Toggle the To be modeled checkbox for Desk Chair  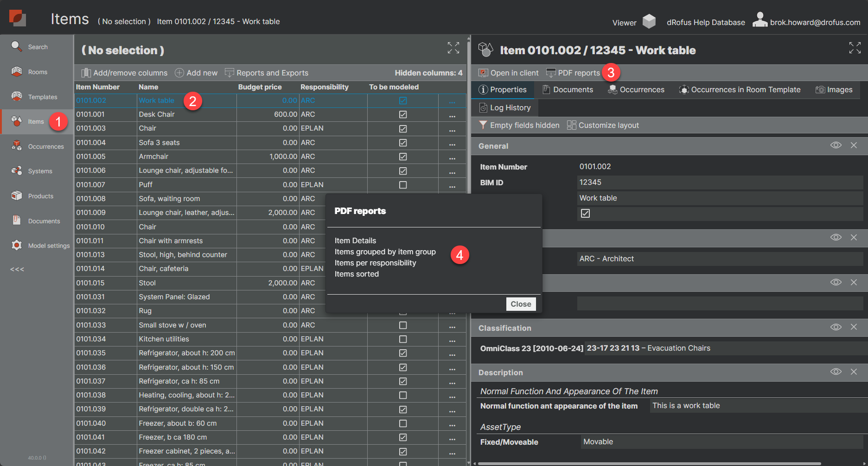click(x=402, y=114)
